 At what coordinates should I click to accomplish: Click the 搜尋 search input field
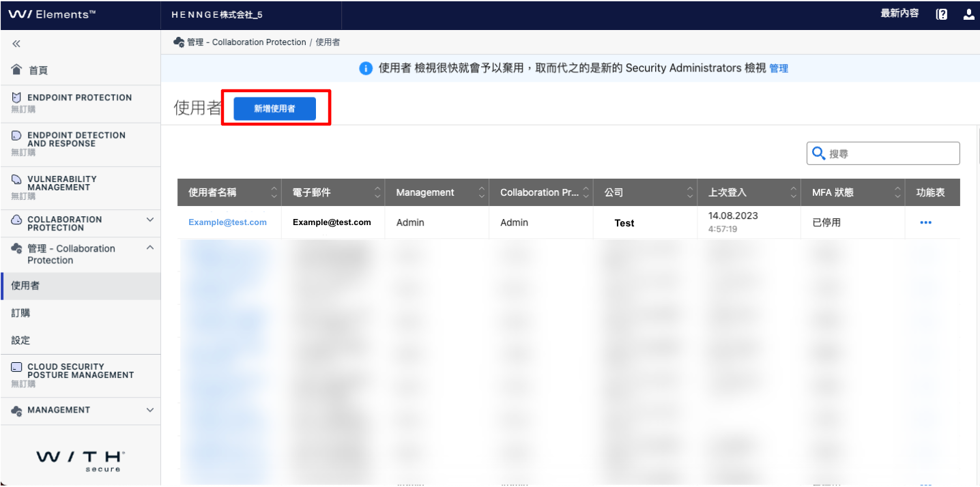(883, 153)
